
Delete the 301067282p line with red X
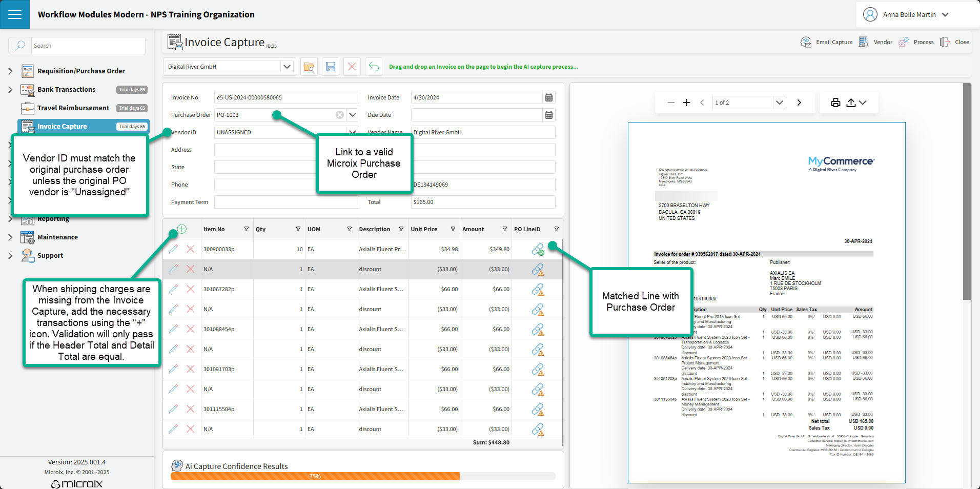tap(190, 289)
